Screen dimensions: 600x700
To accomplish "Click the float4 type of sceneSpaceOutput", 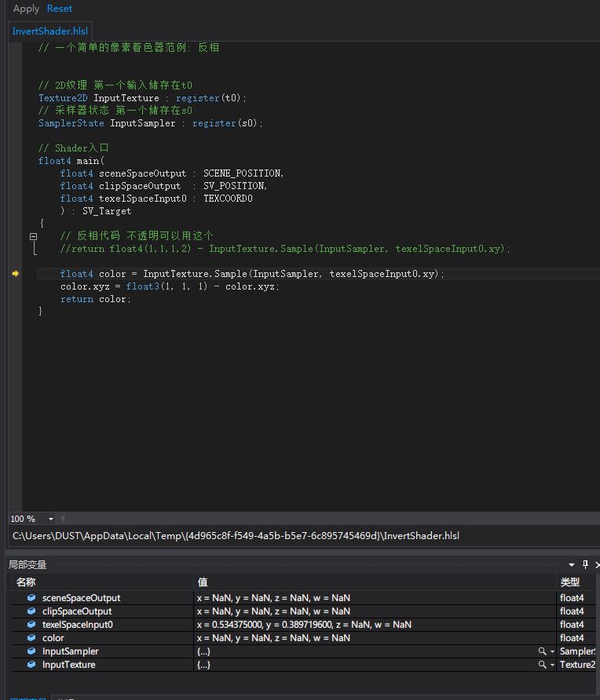I will pos(572,598).
